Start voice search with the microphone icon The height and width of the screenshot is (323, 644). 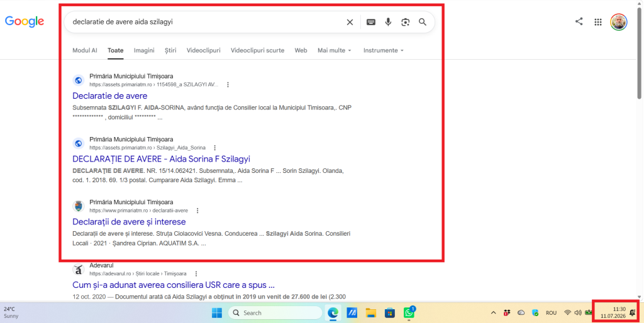tap(388, 22)
